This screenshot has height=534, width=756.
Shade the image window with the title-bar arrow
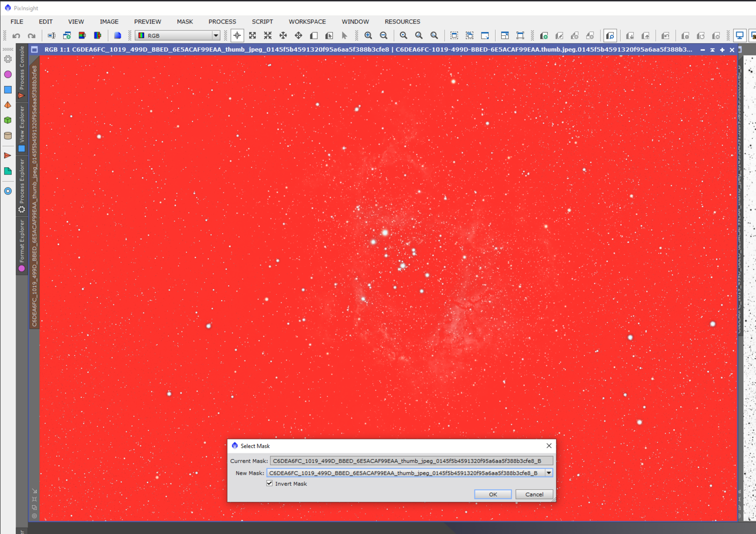click(712, 50)
